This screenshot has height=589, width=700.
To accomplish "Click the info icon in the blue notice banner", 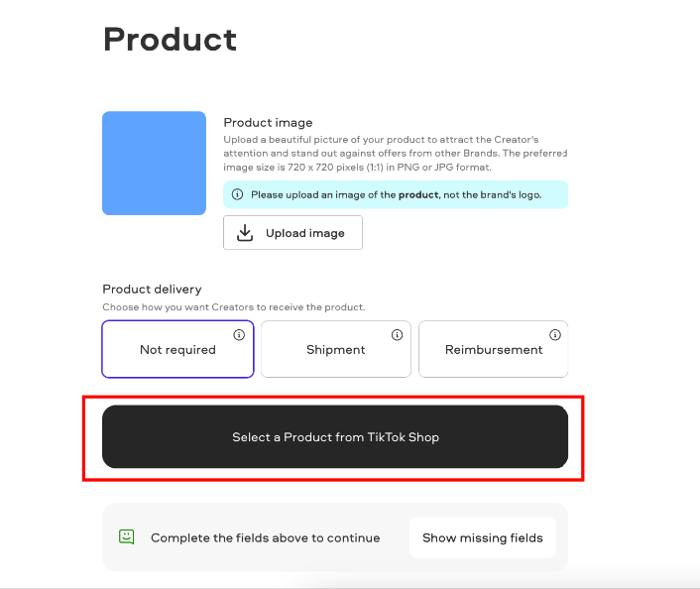I will tap(238, 194).
